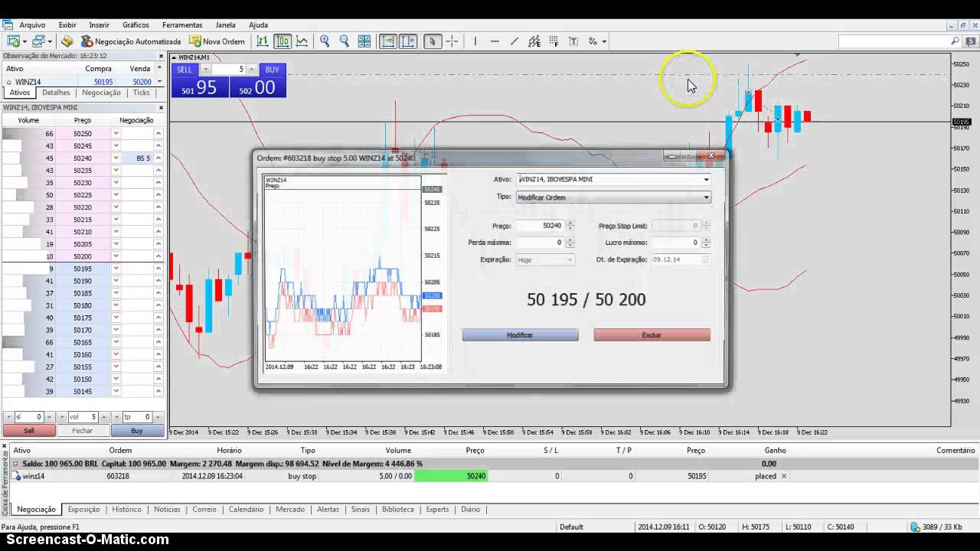Increase one-click volume beside BUY

[x=251, y=70]
